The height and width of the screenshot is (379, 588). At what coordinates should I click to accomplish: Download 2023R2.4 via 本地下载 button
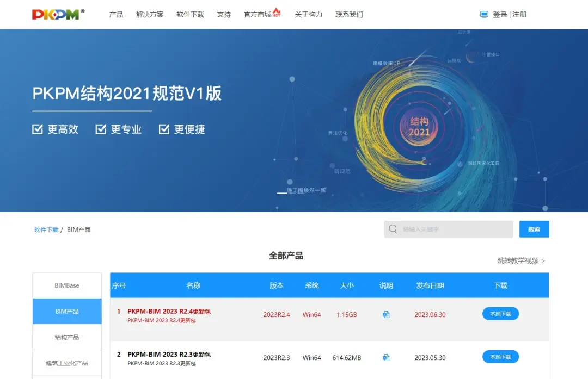(501, 314)
